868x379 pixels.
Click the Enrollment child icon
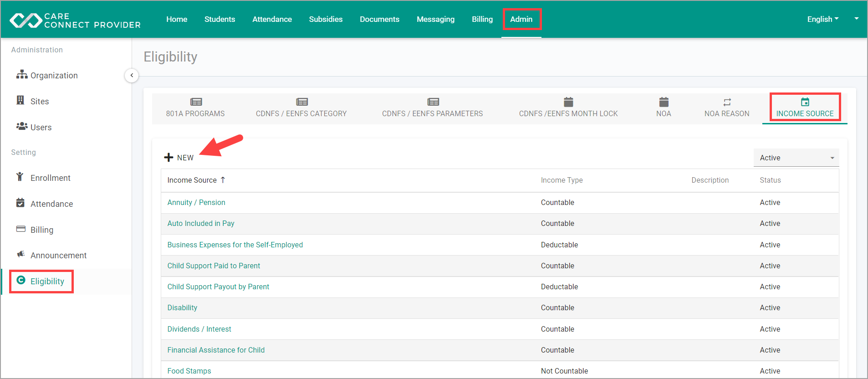click(x=20, y=177)
